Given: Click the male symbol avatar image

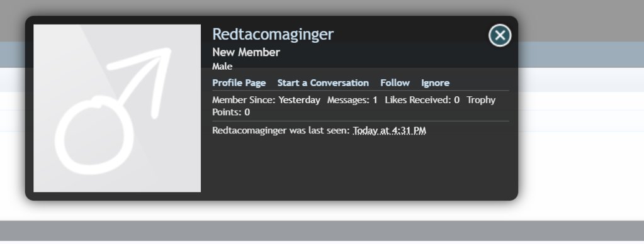Looking at the screenshot, I should 117,108.
